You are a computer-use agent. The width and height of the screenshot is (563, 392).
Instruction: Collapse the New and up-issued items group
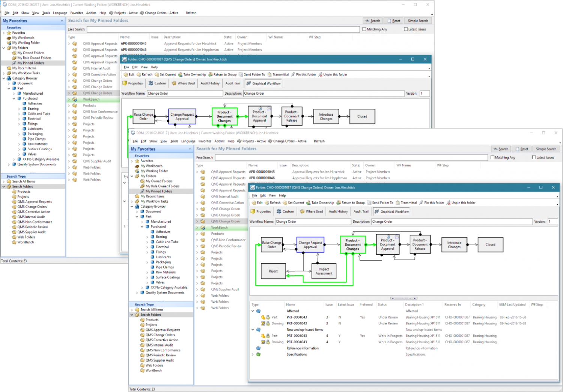tap(253, 330)
